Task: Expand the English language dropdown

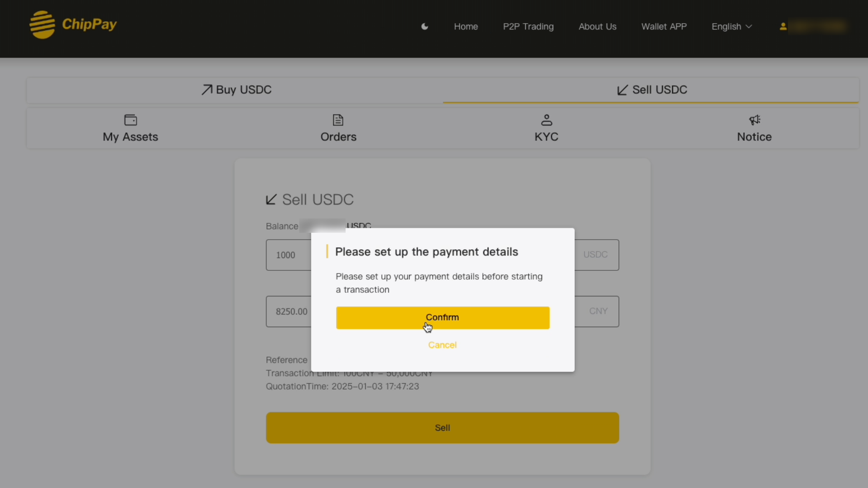Action: point(732,26)
